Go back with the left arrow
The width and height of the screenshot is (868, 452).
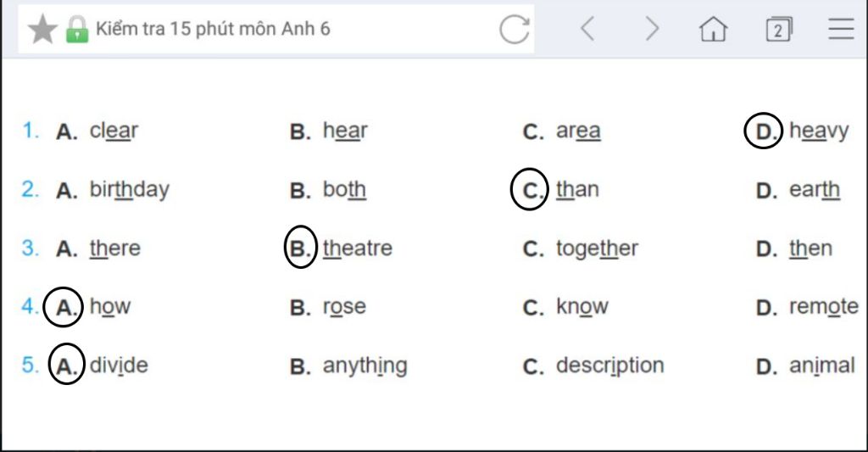point(587,30)
